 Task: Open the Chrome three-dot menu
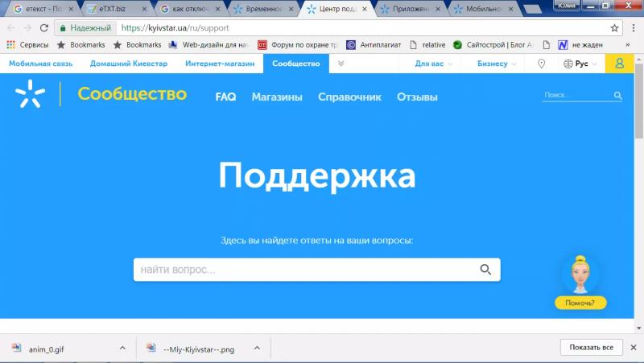(634, 28)
